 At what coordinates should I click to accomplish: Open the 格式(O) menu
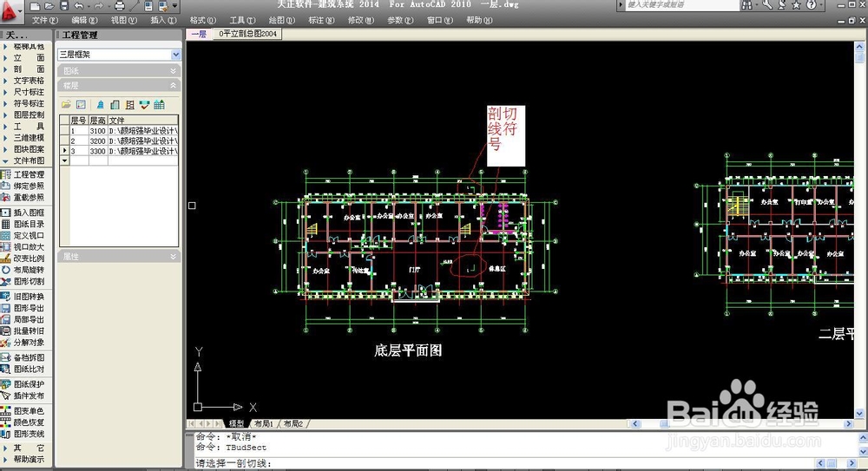pos(202,20)
